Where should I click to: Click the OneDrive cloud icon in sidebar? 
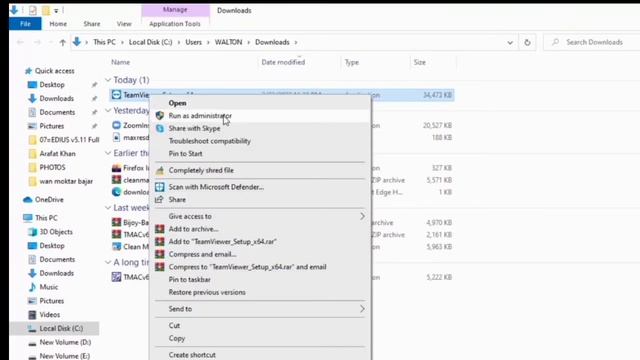coord(28,200)
